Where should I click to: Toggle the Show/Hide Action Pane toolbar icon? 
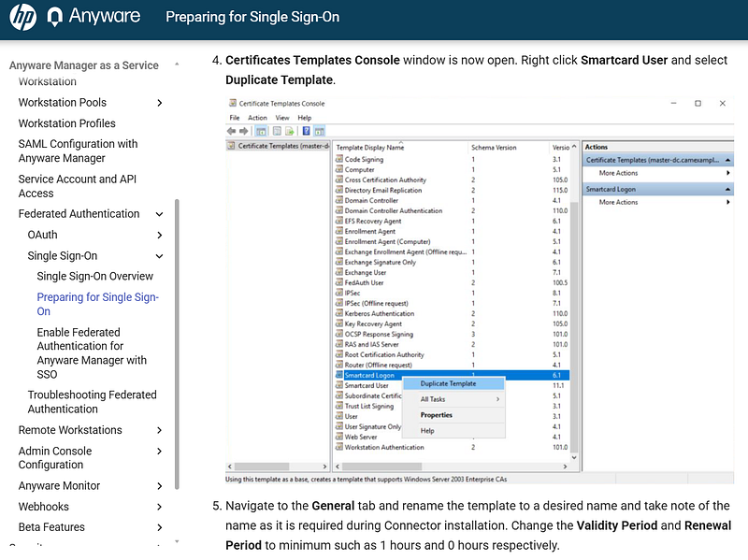(x=319, y=131)
